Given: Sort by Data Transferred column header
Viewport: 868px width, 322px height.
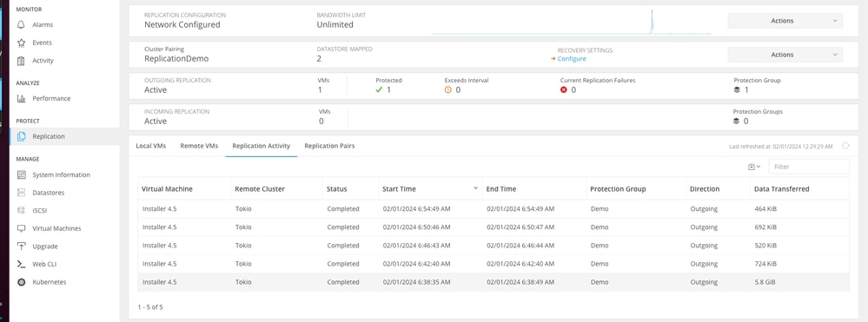Looking at the screenshot, I should coord(782,189).
